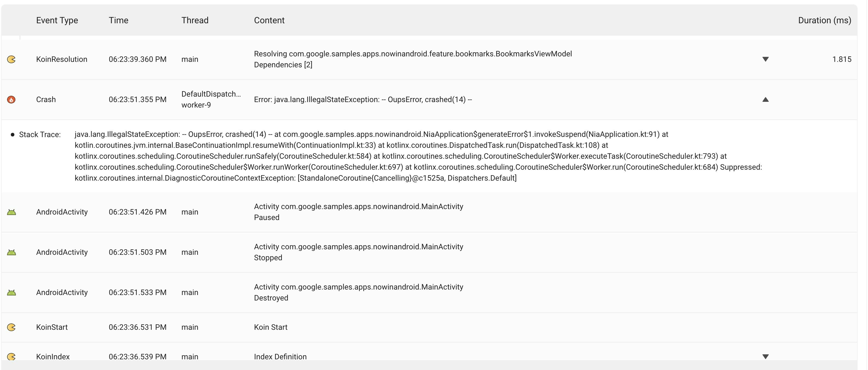The width and height of the screenshot is (868, 370).
Task: Sort by the Event Type column header
Action: click(x=57, y=20)
